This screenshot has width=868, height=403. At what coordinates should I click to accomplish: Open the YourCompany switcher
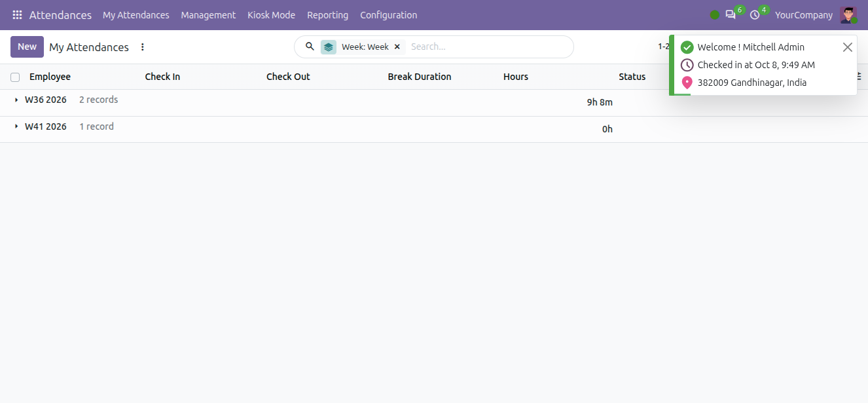point(804,15)
